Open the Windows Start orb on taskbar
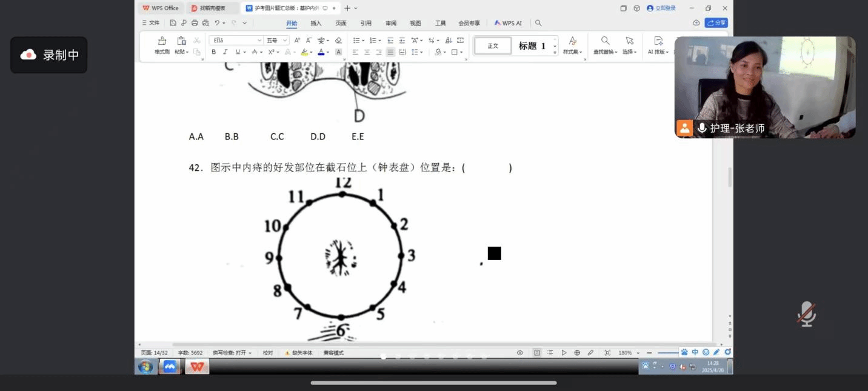 tap(145, 367)
